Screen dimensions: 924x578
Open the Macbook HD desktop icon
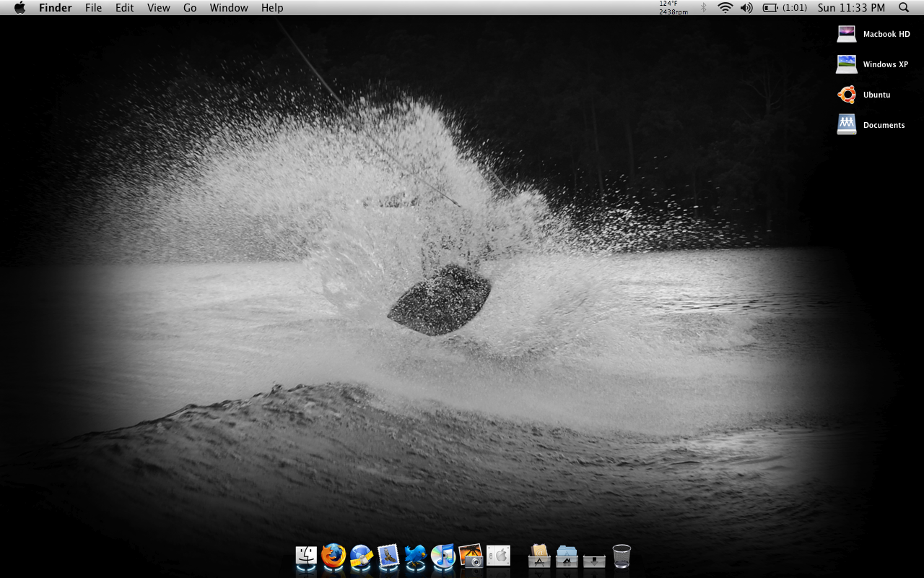(x=846, y=33)
